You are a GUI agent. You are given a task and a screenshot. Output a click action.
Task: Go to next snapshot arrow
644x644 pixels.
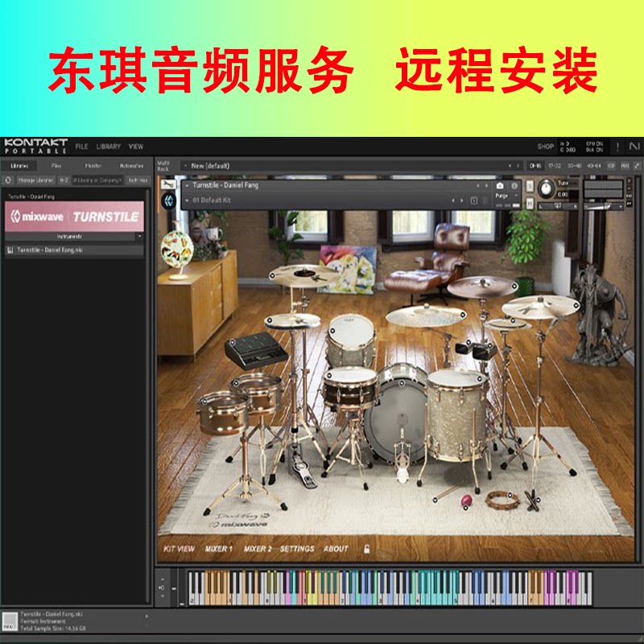pos(461,200)
